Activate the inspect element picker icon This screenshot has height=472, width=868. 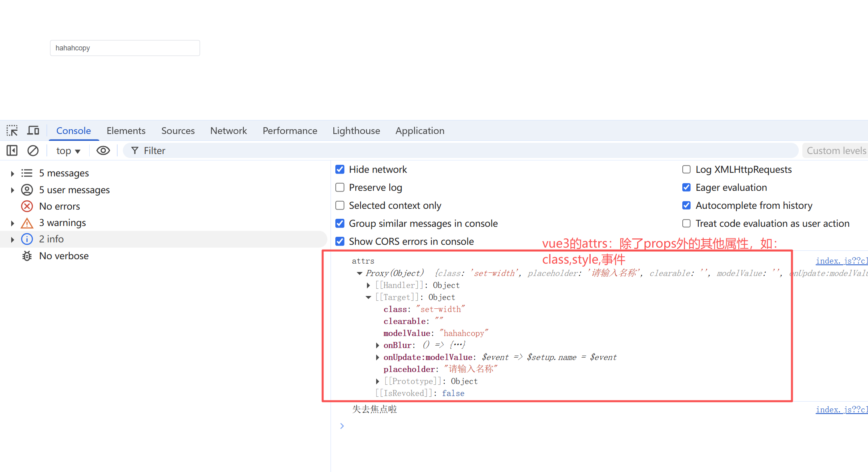click(x=12, y=131)
